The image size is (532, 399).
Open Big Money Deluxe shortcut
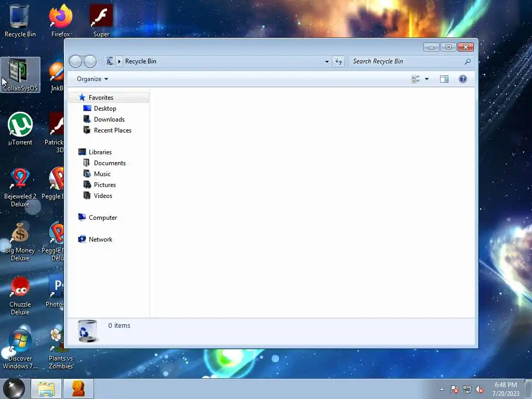point(20,242)
